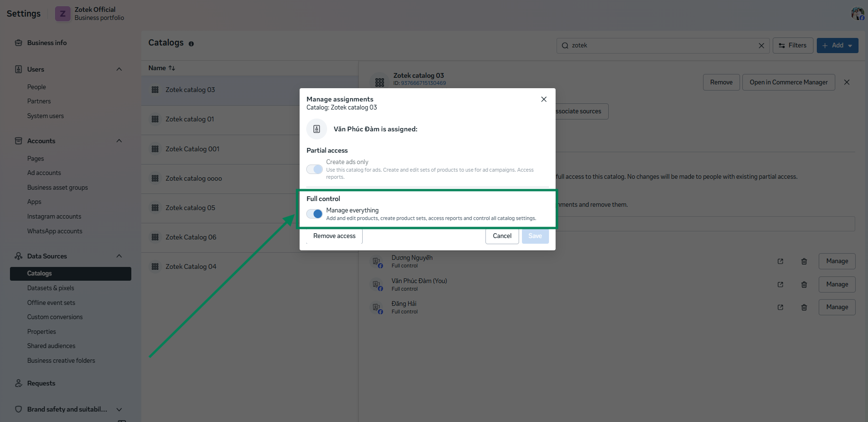Open Đăng Hải's external link icon
This screenshot has height=422, width=868.
click(x=780, y=307)
